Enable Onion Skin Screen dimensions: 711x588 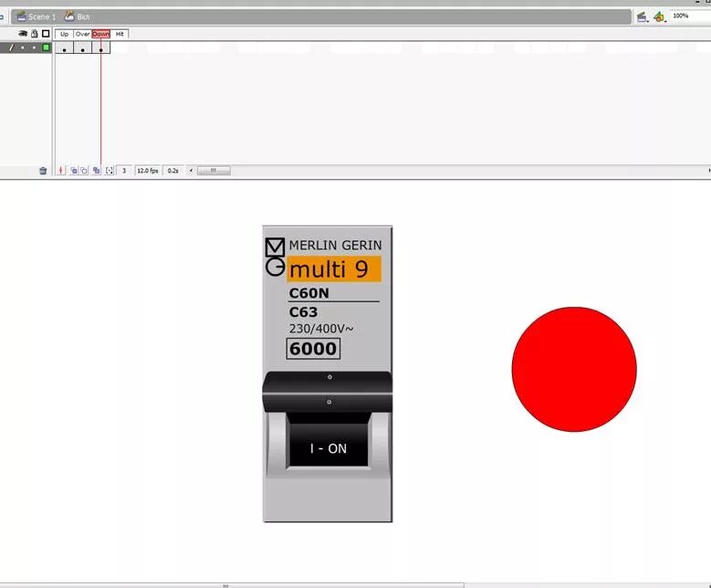click(73, 171)
